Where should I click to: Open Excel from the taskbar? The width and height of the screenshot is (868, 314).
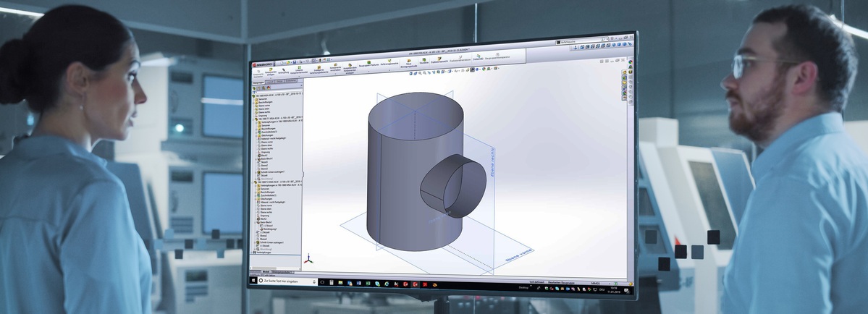(x=368, y=283)
